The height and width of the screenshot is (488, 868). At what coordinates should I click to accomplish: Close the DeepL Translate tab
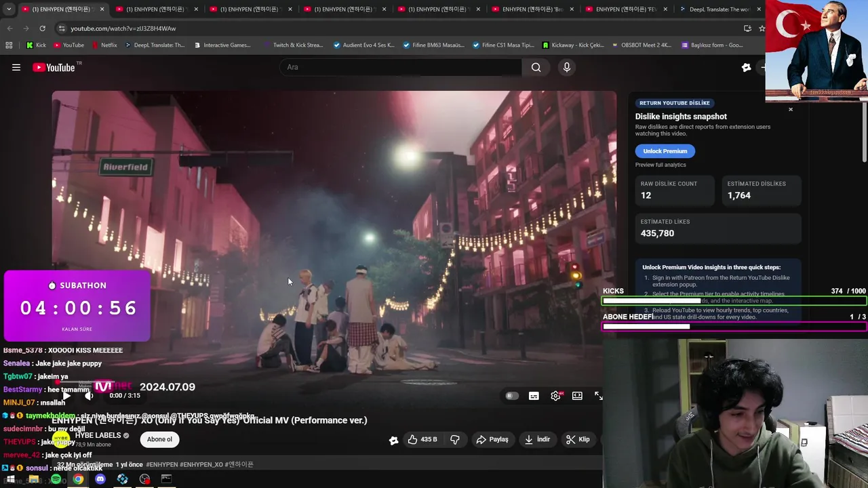[759, 9]
